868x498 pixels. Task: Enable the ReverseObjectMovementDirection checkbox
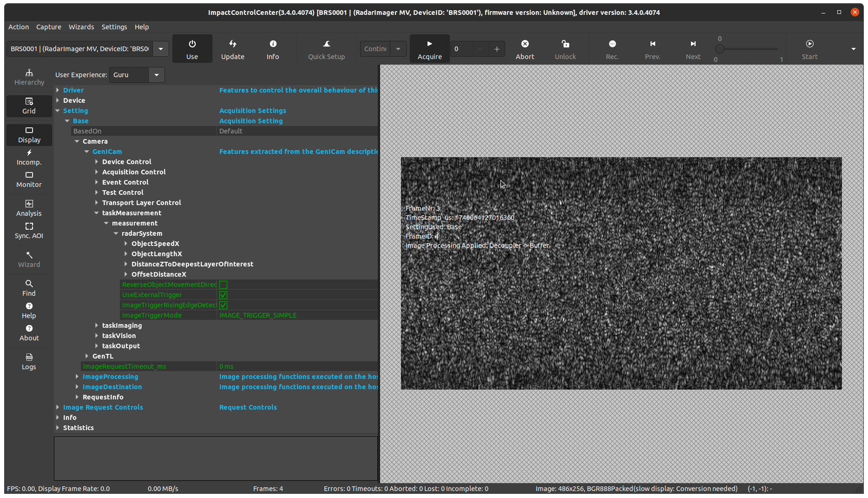pos(223,285)
